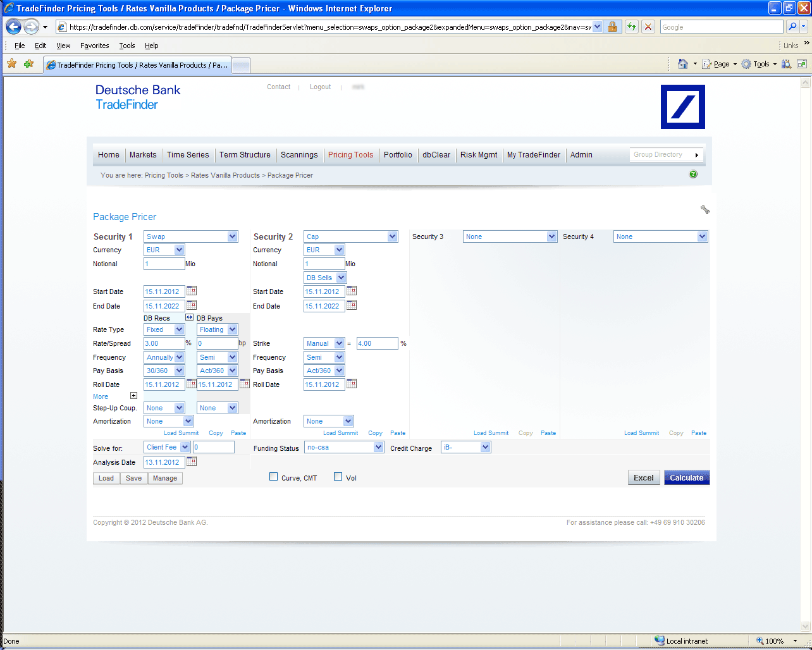
Task: Select the Term Structure navigation item
Action: [245, 155]
